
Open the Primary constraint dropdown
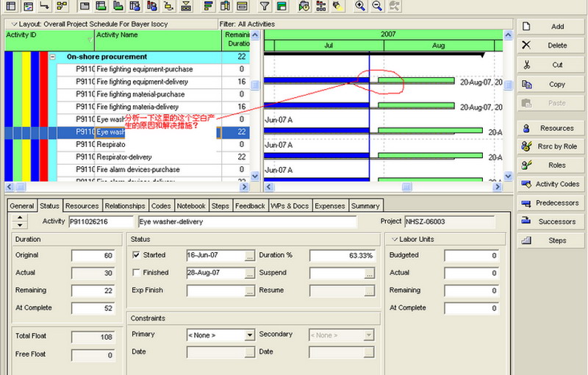(x=250, y=335)
